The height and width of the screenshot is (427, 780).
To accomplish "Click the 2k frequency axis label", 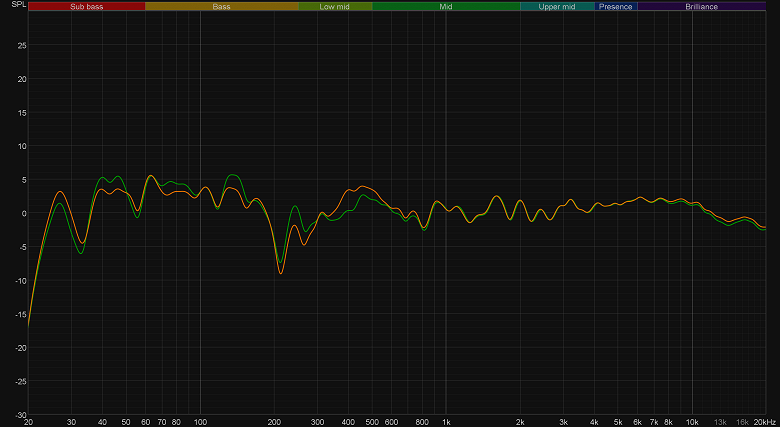I will (520, 422).
